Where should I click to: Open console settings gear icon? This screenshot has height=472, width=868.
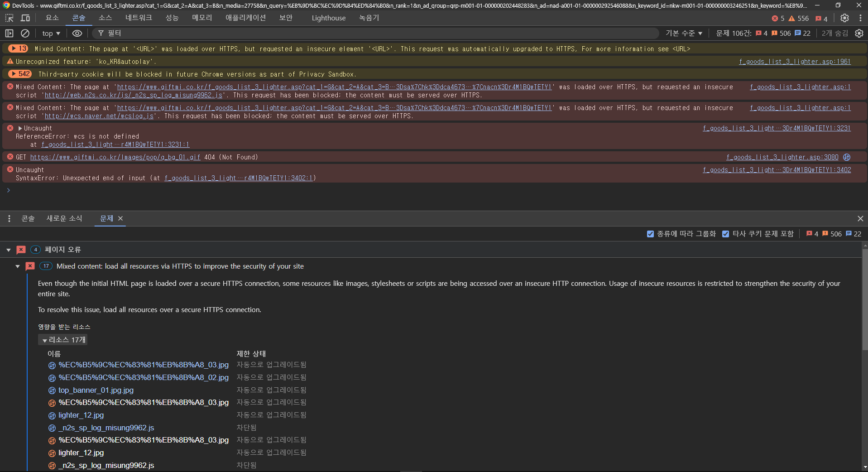point(859,33)
